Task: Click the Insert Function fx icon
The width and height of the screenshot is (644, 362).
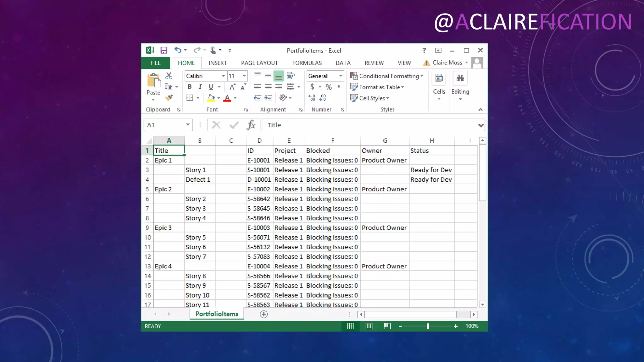Action: [x=251, y=125]
